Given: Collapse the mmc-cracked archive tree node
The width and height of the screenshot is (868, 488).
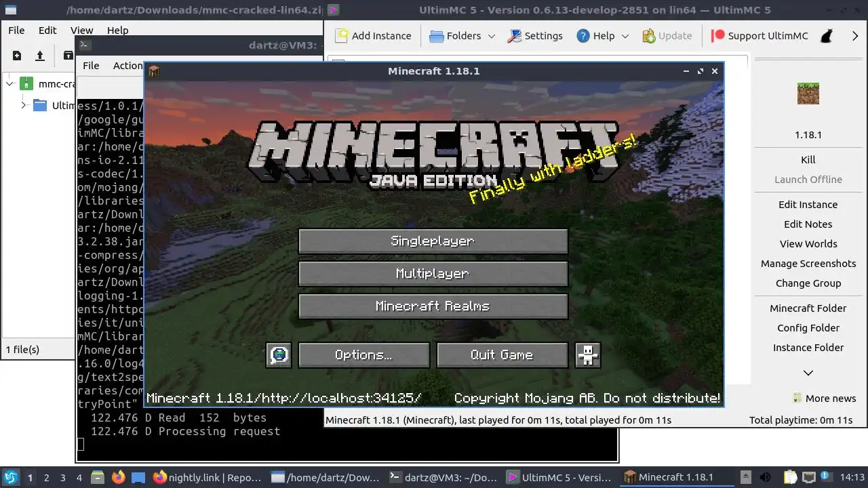Looking at the screenshot, I should pyautogui.click(x=9, y=84).
